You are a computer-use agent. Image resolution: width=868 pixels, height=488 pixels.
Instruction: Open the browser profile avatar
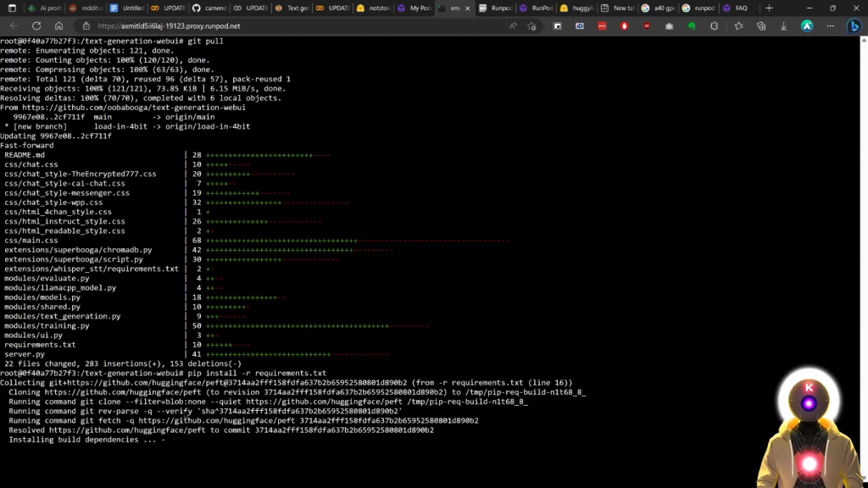(806, 26)
